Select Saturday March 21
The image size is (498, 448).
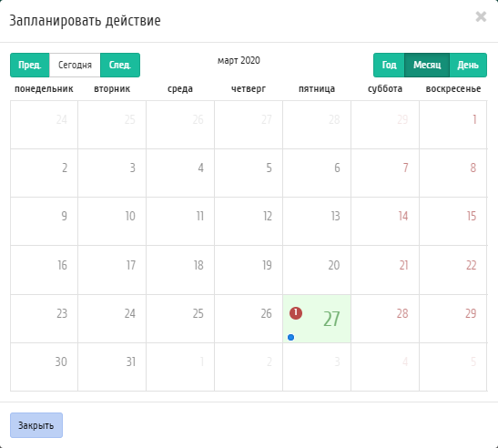coord(385,270)
